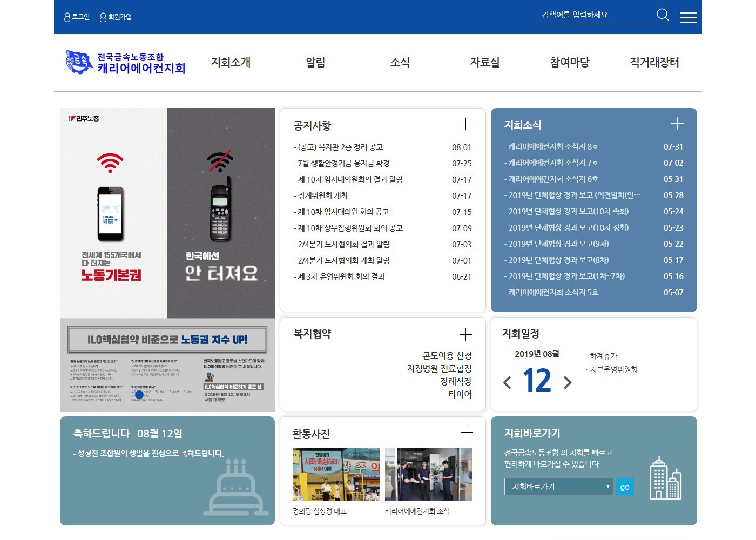Click the metal workers union logo
756x540 pixels.
pyautogui.click(x=125, y=63)
